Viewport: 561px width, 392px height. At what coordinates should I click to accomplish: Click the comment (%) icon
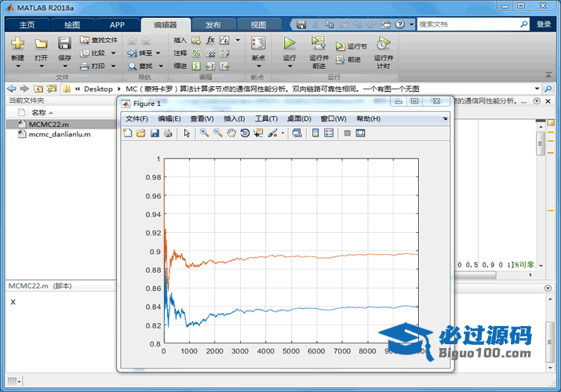click(196, 53)
